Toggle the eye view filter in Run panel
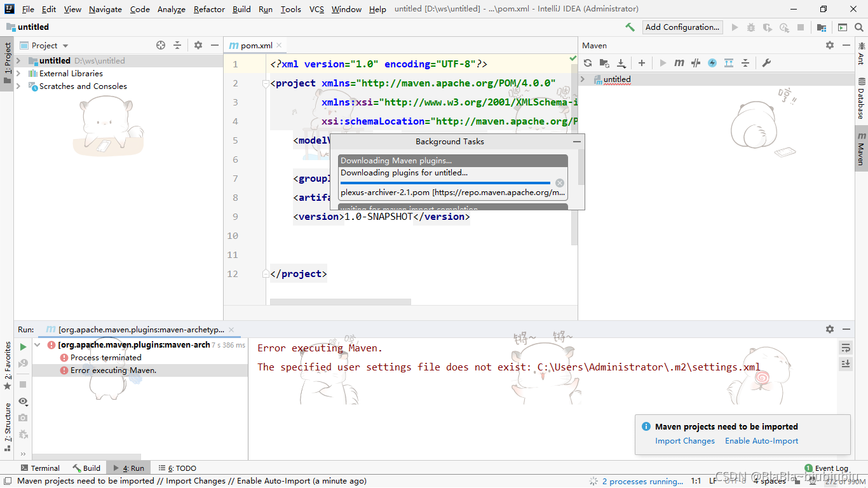This screenshot has width=868, height=488. click(23, 401)
